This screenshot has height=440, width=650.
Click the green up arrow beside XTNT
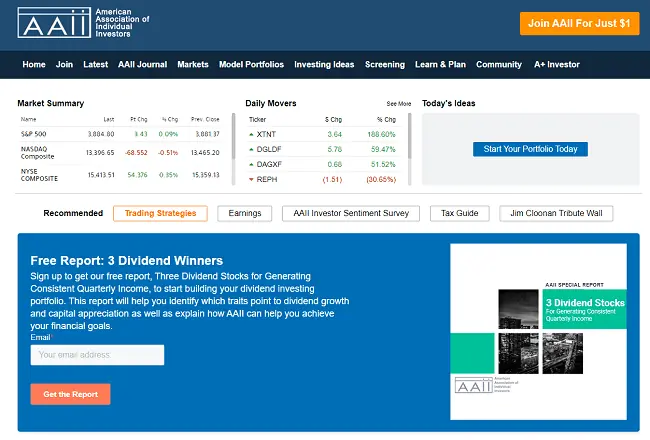[x=251, y=133]
